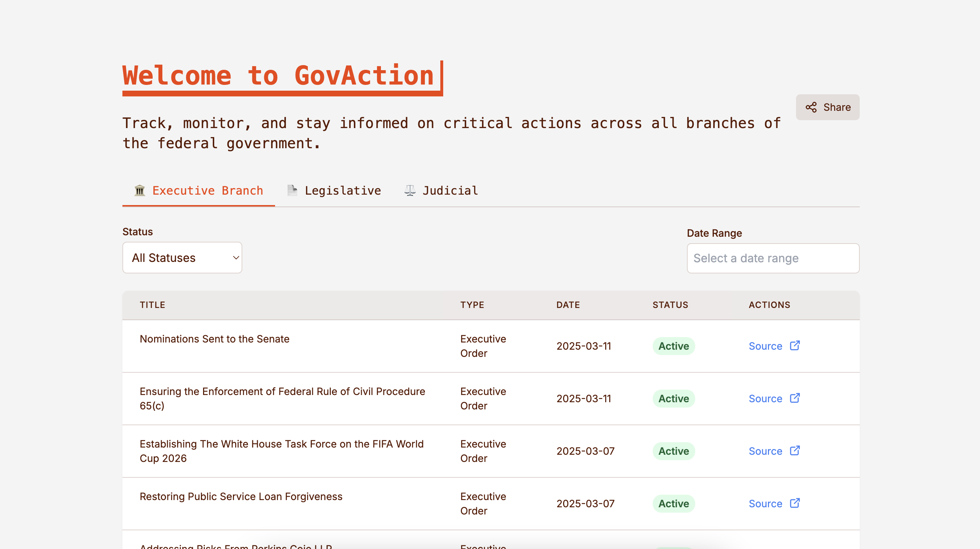
Task: Click external link icon for Federal Rule 65(c) row
Action: coord(795,398)
